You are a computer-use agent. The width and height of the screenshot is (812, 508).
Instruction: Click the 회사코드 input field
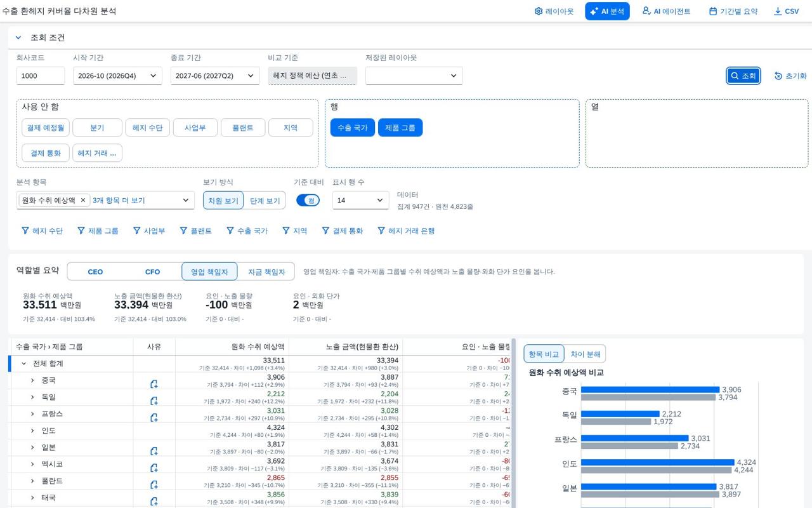point(41,76)
